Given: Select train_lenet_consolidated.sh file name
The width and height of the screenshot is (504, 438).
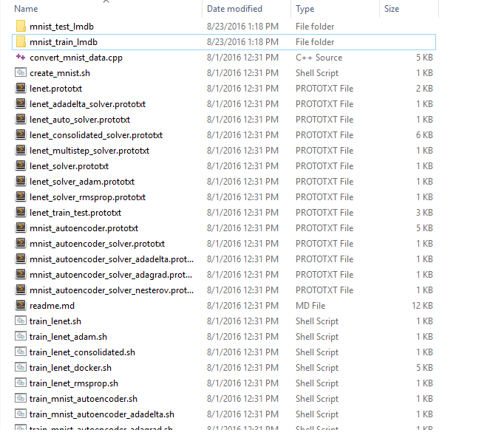Looking at the screenshot, I should (x=82, y=352).
